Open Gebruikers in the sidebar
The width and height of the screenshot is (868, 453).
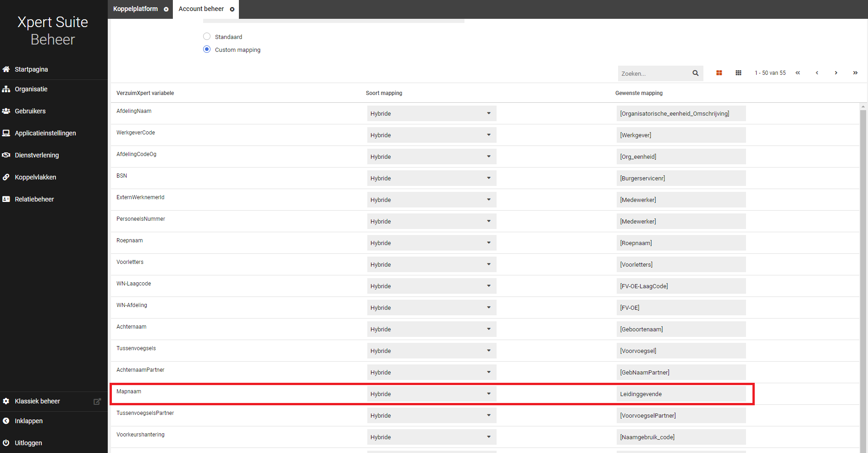click(30, 111)
